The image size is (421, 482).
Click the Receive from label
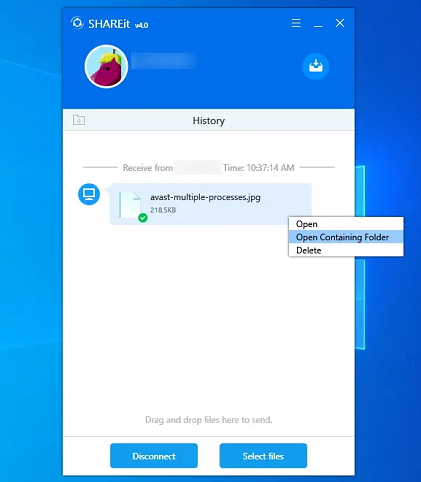[148, 168]
